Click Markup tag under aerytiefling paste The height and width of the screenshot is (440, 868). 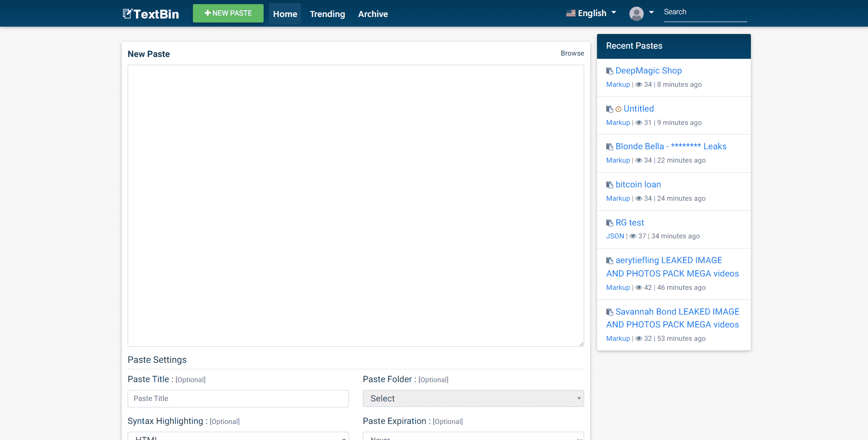[x=618, y=288]
